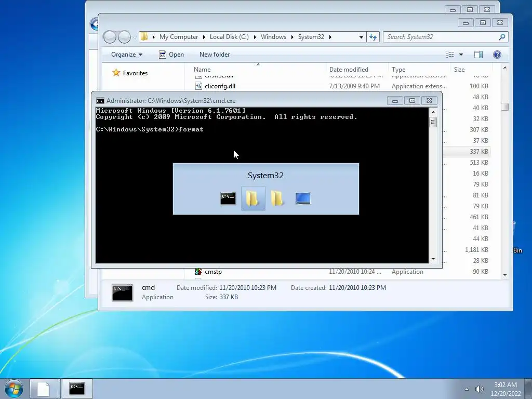Screen dimensions: 532x399
Task: Open the Windows Start menu orb
Action: [x=14, y=389]
